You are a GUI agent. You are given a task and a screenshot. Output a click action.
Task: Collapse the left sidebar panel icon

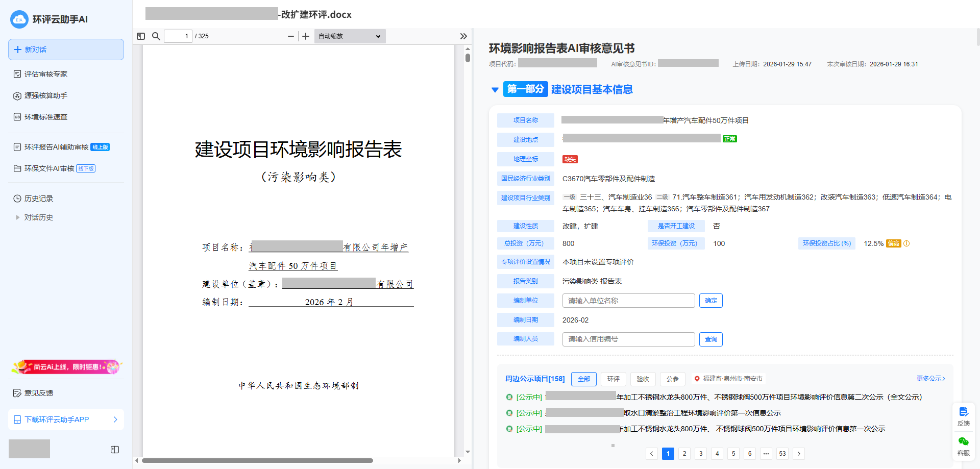(115, 450)
